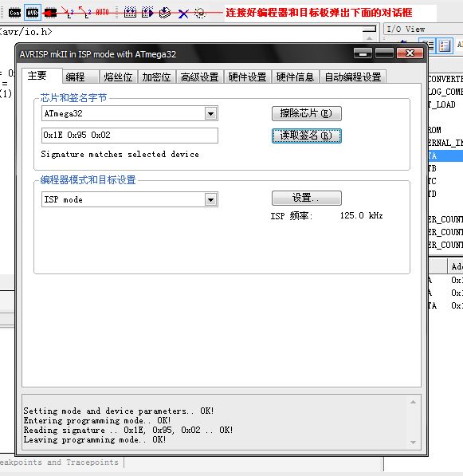This screenshot has height=476, width=463.
Task: Select the 硬件信息 tab
Action: [295, 77]
